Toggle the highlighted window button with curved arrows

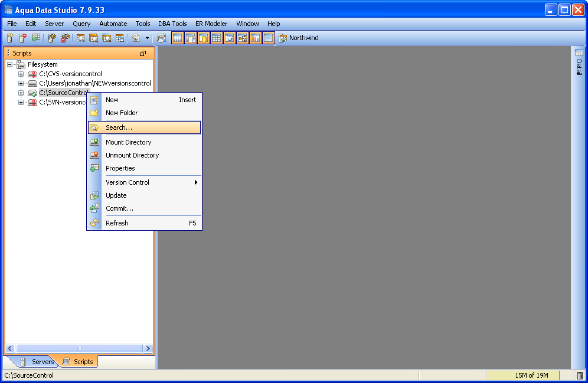[x=230, y=38]
